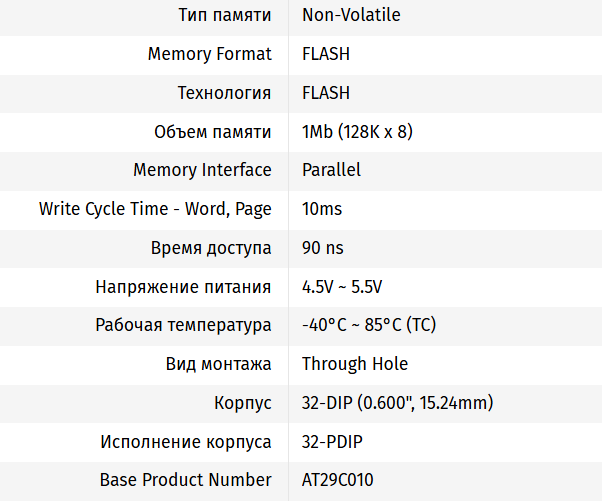Select the 'Parallel' interface value
602x501 pixels.
pyautogui.click(x=331, y=170)
